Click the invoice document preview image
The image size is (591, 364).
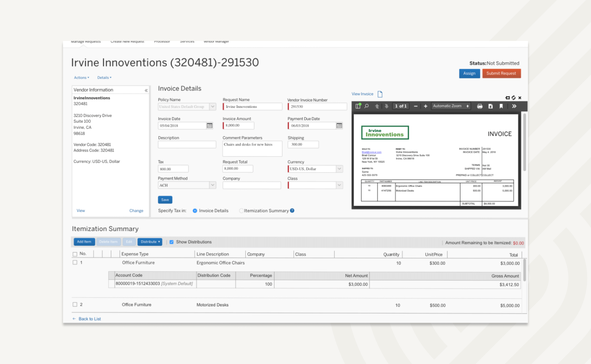pos(436,160)
